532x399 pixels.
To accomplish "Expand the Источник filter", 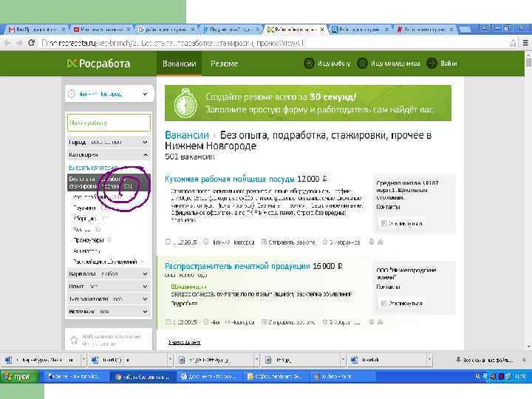I will [109, 312].
